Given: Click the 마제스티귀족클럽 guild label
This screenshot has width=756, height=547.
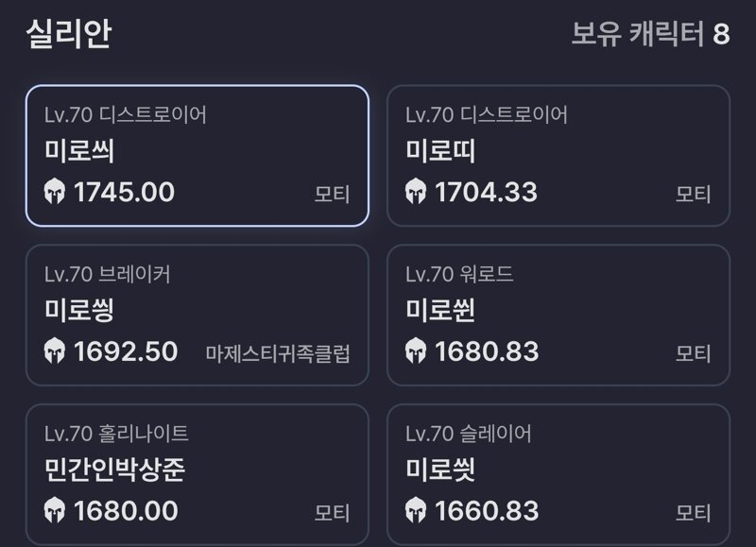Looking at the screenshot, I should coord(278,353).
